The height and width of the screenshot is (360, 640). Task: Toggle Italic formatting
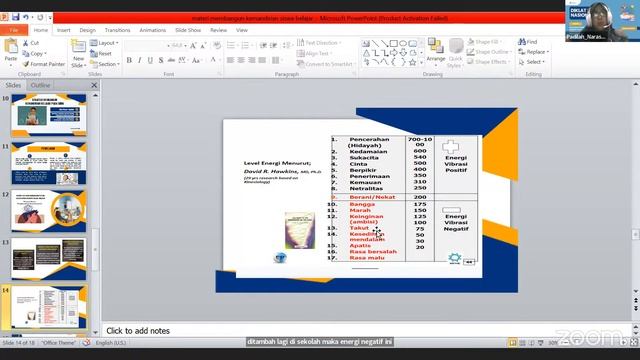[140, 60]
